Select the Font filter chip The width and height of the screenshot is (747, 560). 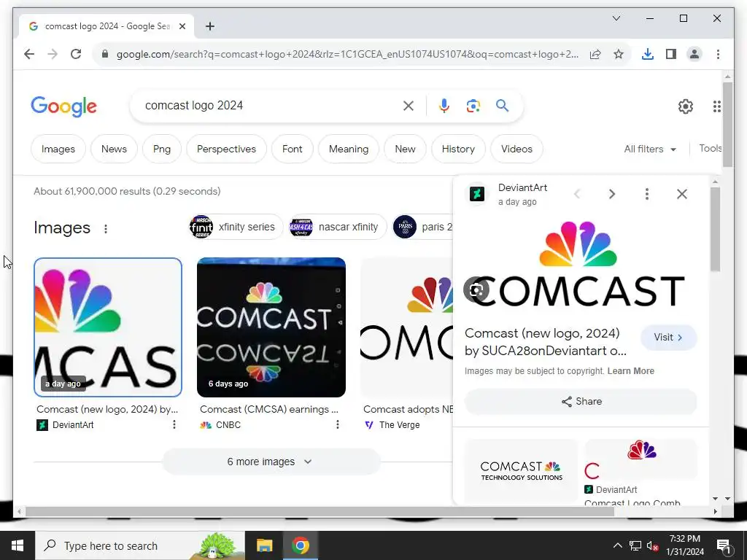click(x=292, y=149)
